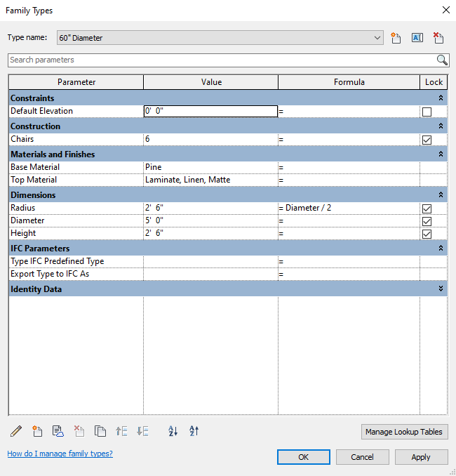Click the magnifier icon in search box

[442, 60]
